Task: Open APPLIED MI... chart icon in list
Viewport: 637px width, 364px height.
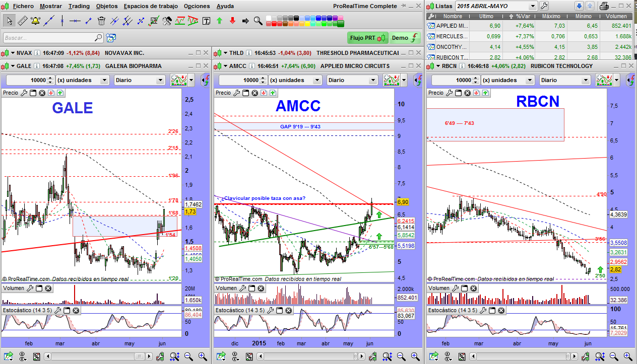Action: click(431, 26)
